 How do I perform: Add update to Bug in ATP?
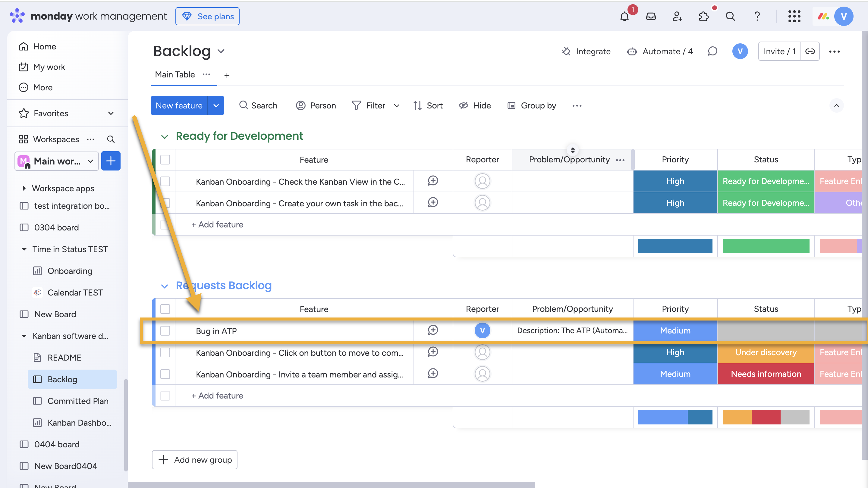coord(433,330)
